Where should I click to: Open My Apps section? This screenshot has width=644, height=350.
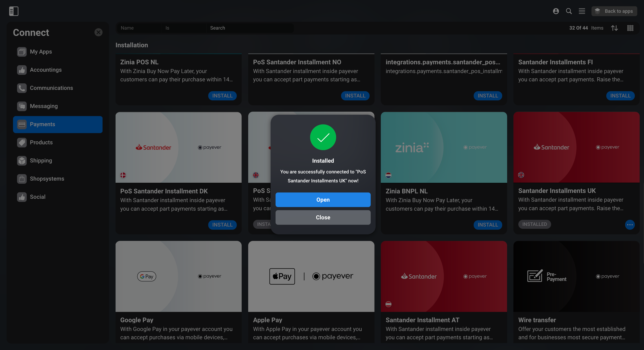pos(58,52)
